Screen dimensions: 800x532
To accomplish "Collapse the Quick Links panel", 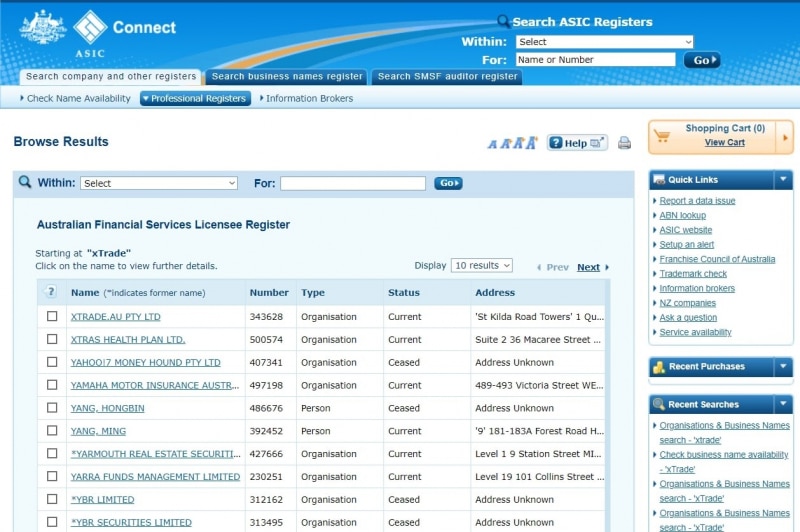I will 783,180.
